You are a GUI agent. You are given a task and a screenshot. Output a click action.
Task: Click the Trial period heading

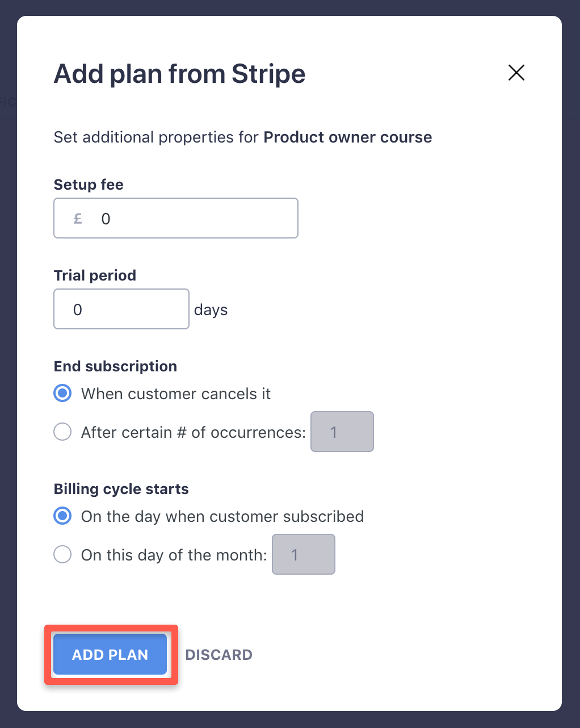[x=95, y=275]
